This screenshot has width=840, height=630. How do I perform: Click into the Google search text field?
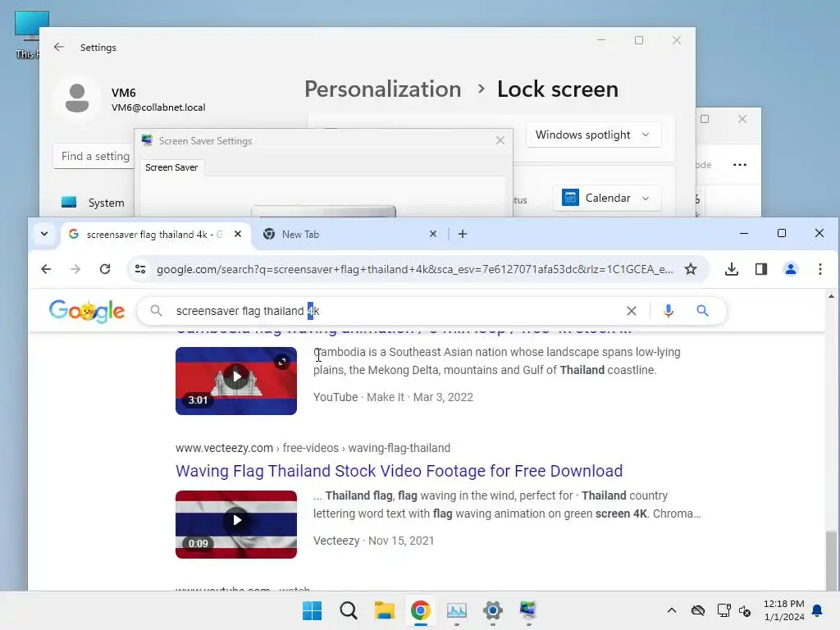[x=396, y=311]
